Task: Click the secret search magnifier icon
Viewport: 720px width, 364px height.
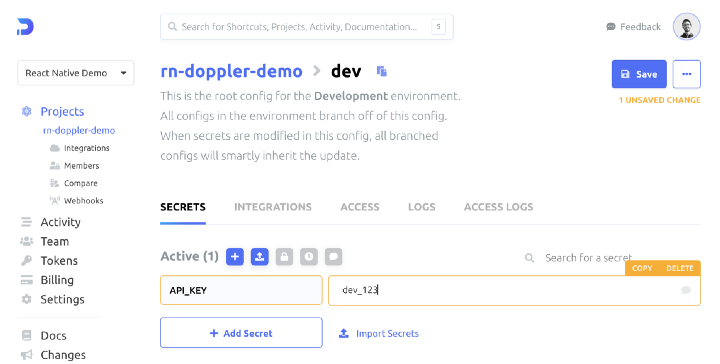Action: click(x=529, y=258)
